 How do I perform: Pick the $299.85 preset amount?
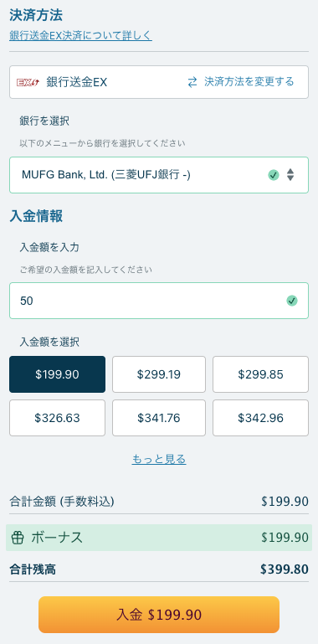[x=260, y=374]
